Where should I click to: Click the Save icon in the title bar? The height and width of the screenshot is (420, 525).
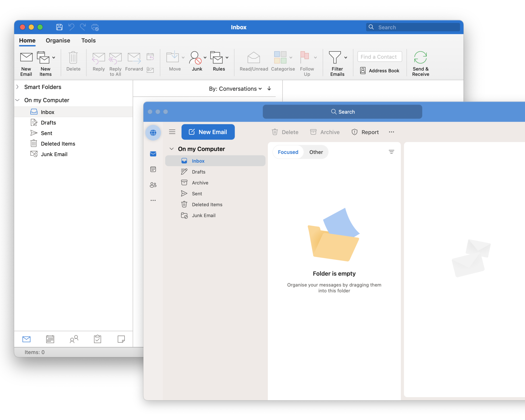pos(59,27)
